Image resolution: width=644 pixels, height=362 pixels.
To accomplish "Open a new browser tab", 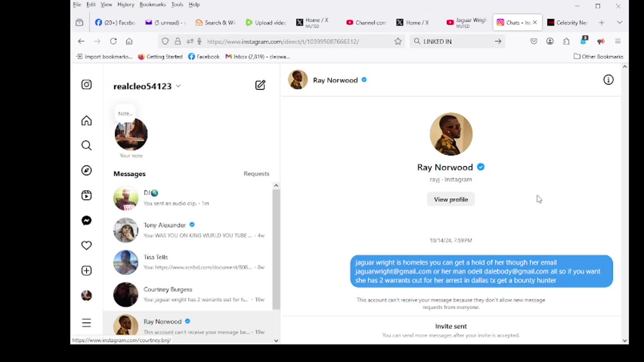I will 601,23.
